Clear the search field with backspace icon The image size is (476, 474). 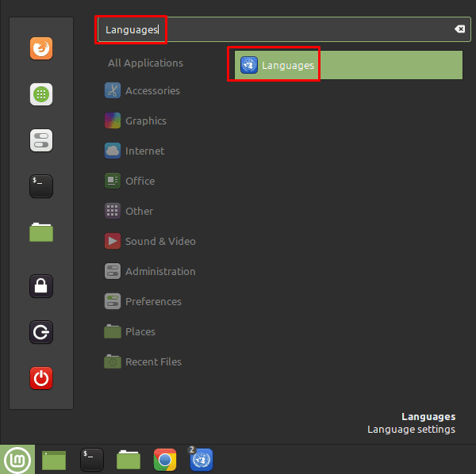[459, 29]
